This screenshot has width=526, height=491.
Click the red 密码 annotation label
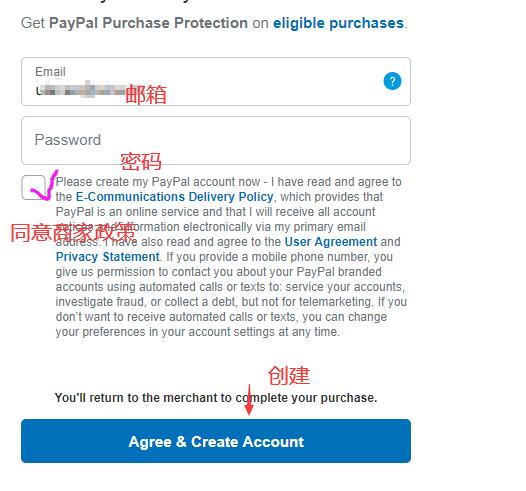click(141, 162)
